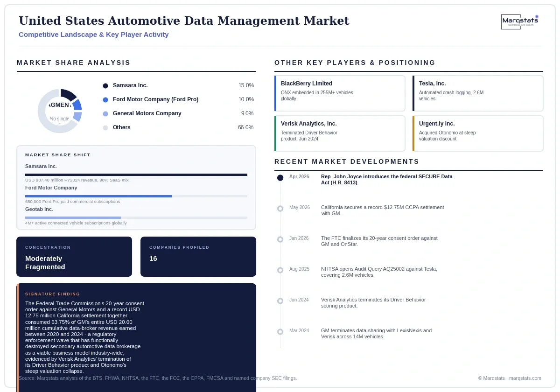Click the Jun 2024 timeline dot
Viewport: 560px width, 392px height.
point(280,301)
